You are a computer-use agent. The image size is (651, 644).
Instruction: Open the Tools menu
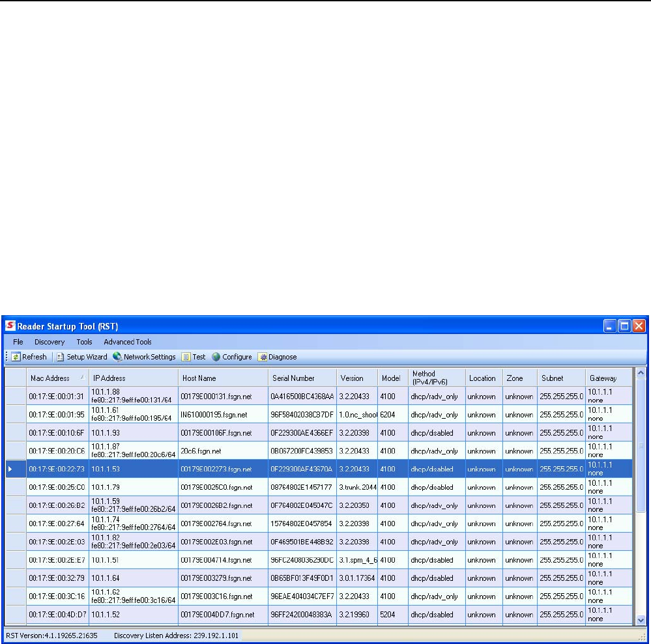[84, 342]
